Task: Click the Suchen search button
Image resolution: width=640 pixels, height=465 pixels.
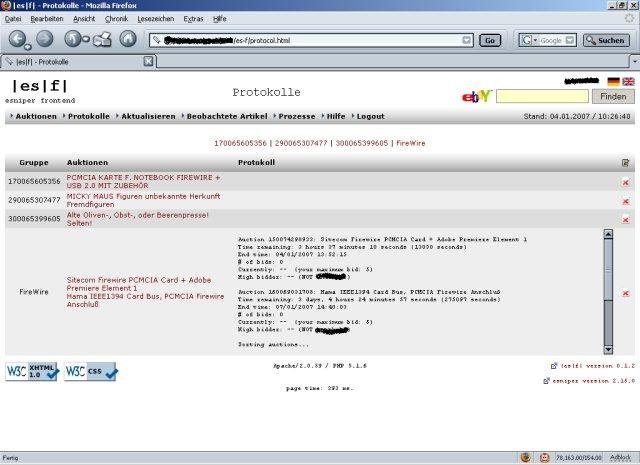Action: 607,40
